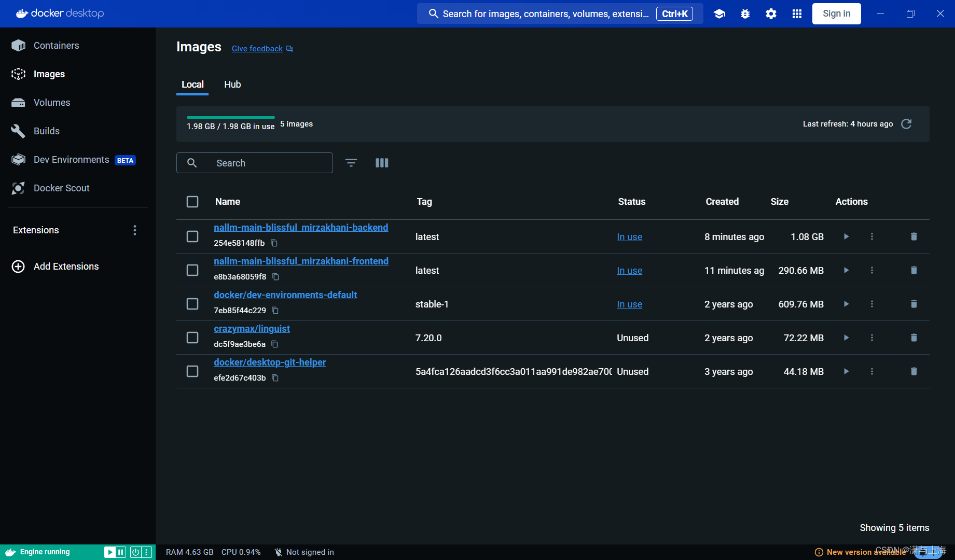Delete the desktop-git-helper image
The height and width of the screenshot is (560, 955).
(914, 371)
